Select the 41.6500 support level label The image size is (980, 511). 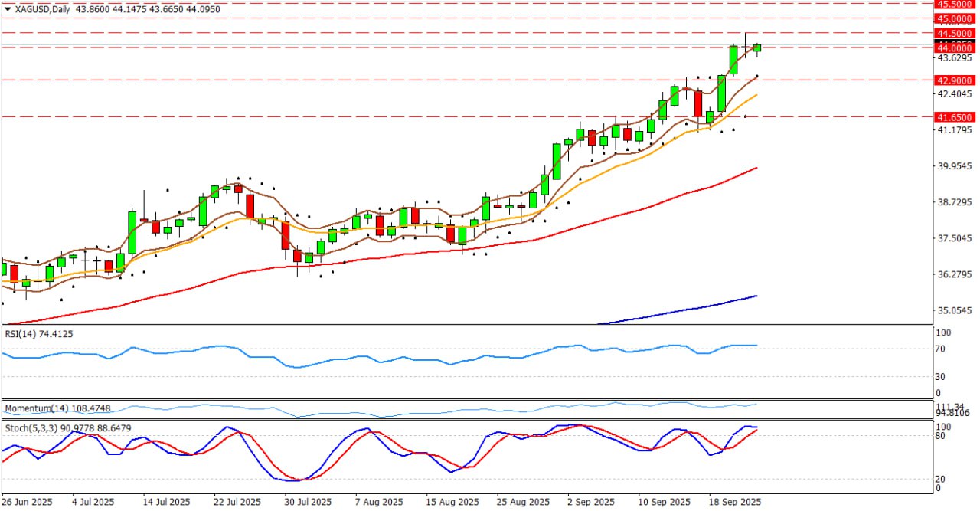[954, 117]
